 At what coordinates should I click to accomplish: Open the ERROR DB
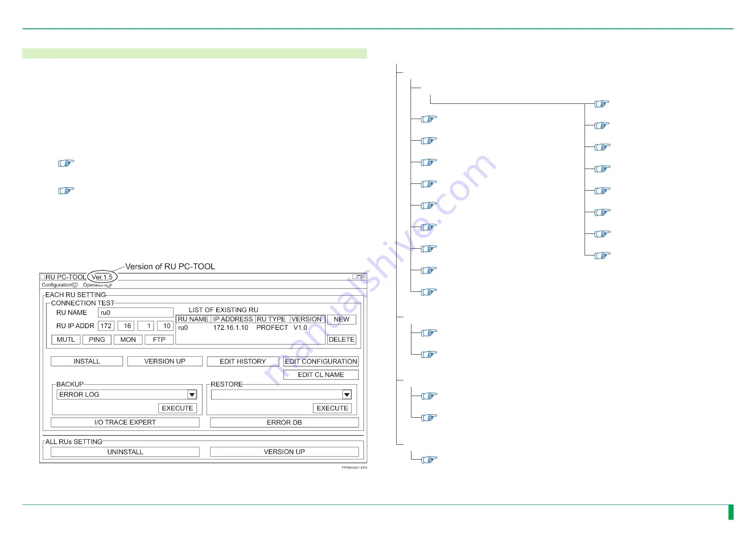284,422
